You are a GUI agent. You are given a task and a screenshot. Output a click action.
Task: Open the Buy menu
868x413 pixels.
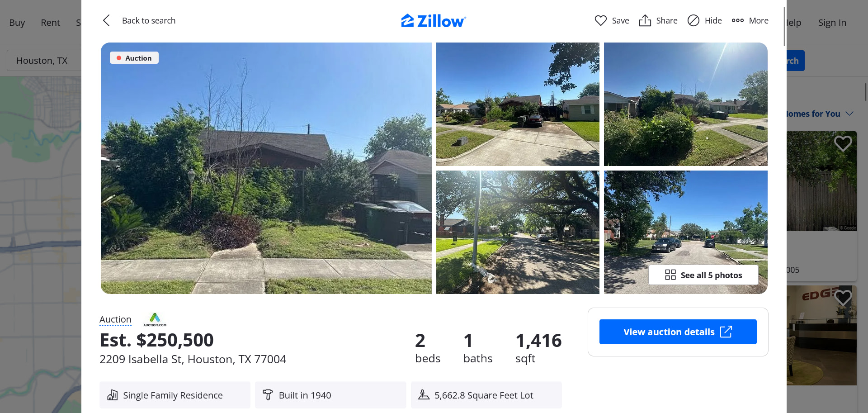[x=17, y=23]
